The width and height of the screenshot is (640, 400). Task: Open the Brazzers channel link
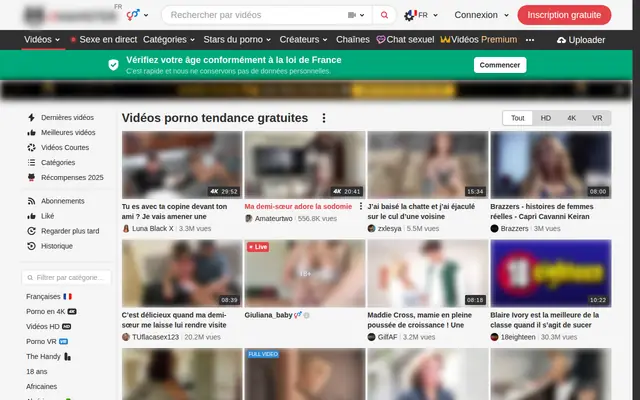point(514,229)
